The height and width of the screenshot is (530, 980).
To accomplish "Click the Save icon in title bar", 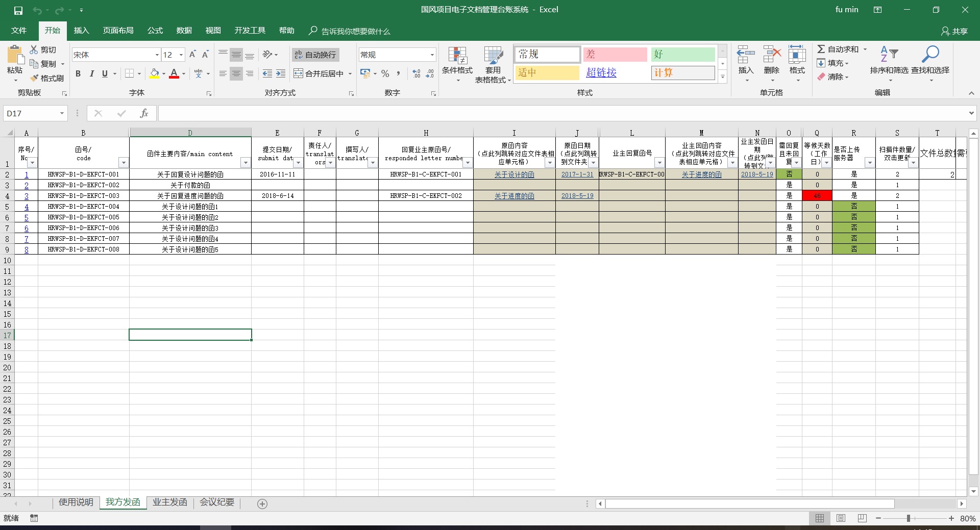I will tap(18, 10).
